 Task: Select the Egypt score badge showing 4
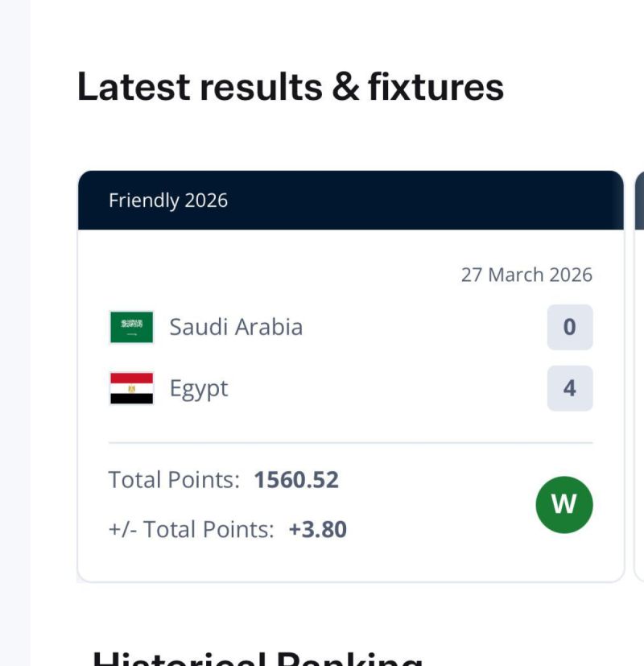click(x=569, y=388)
